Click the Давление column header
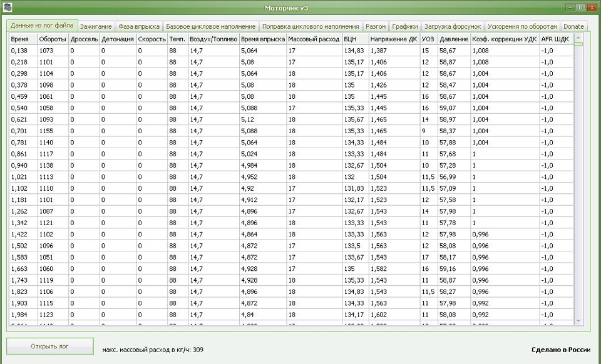The height and width of the screenshot is (364, 601). click(x=455, y=39)
